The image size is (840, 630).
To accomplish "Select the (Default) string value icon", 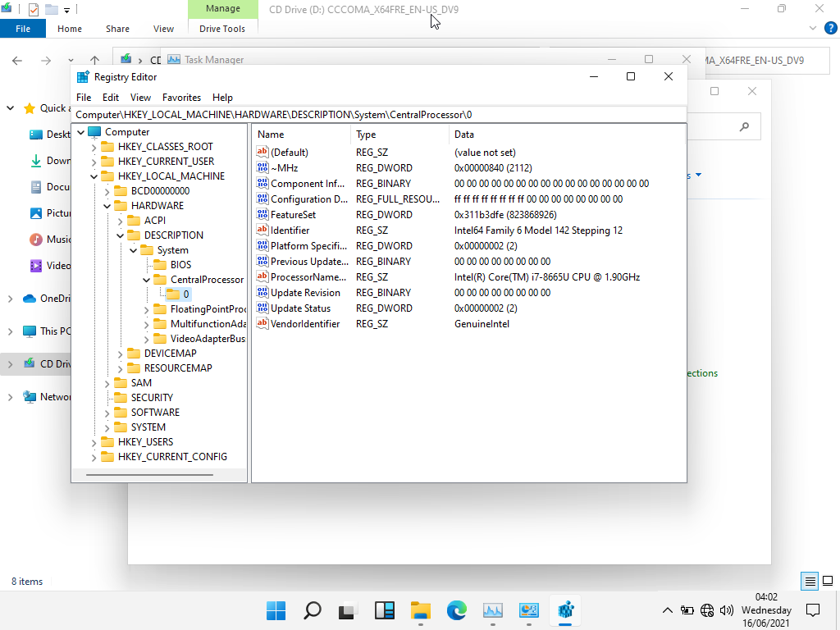I will coord(262,152).
